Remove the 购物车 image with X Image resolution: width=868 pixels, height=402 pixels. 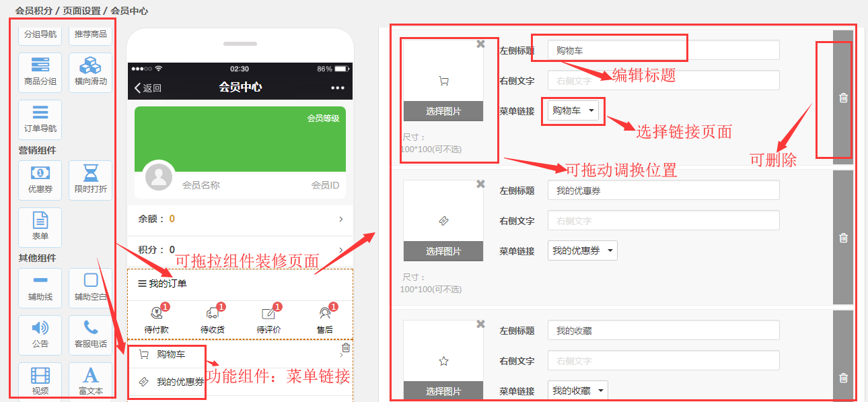480,44
